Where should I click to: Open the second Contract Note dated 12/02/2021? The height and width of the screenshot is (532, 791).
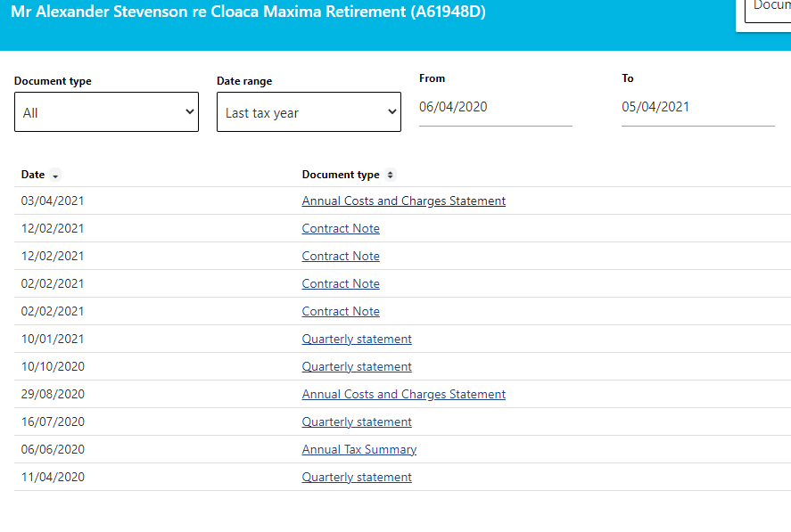point(341,256)
